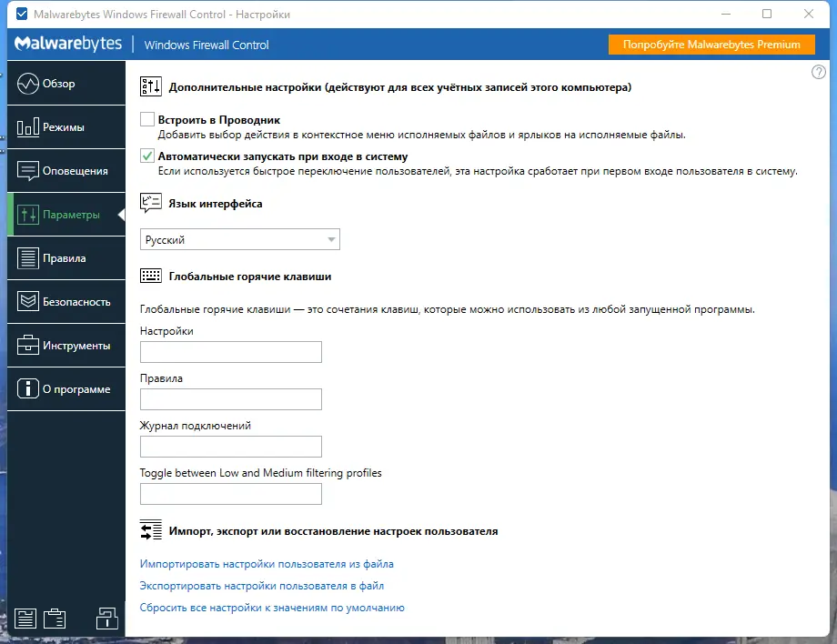Focus the Правила hotkey input field
Image resolution: width=837 pixels, height=644 pixels.
tap(230, 399)
